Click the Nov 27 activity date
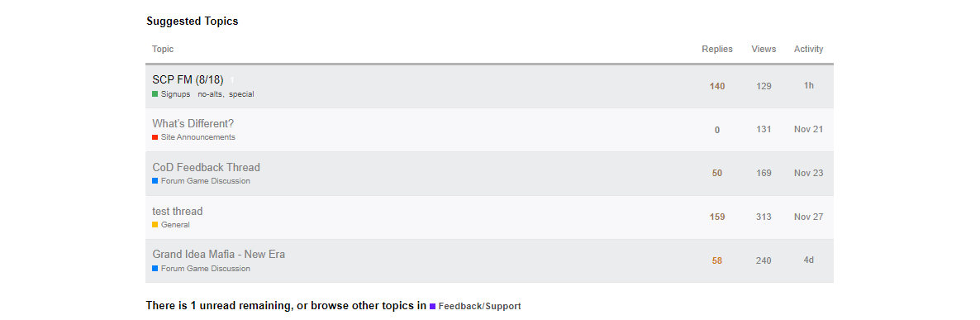This screenshot has width=980, height=320. 809,217
